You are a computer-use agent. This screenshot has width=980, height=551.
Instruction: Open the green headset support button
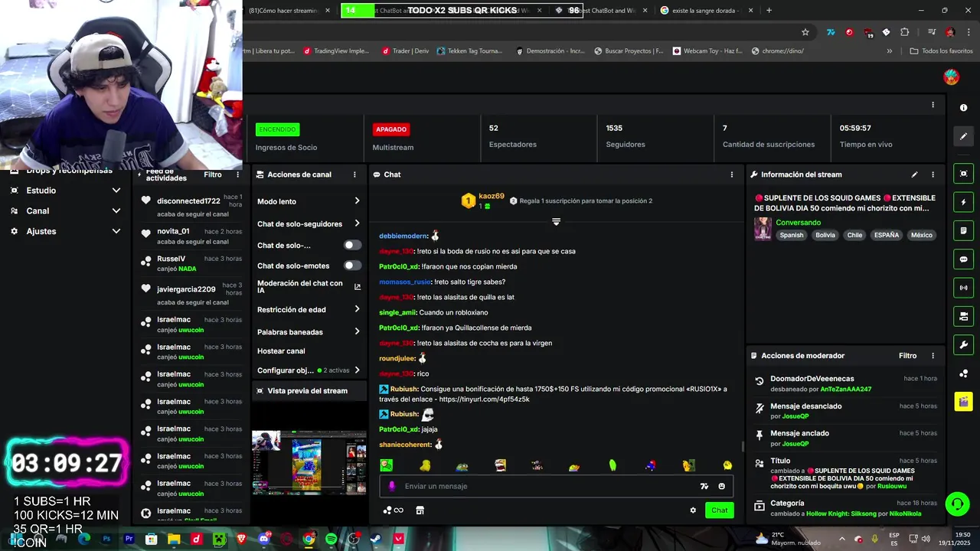click(957, 504)
